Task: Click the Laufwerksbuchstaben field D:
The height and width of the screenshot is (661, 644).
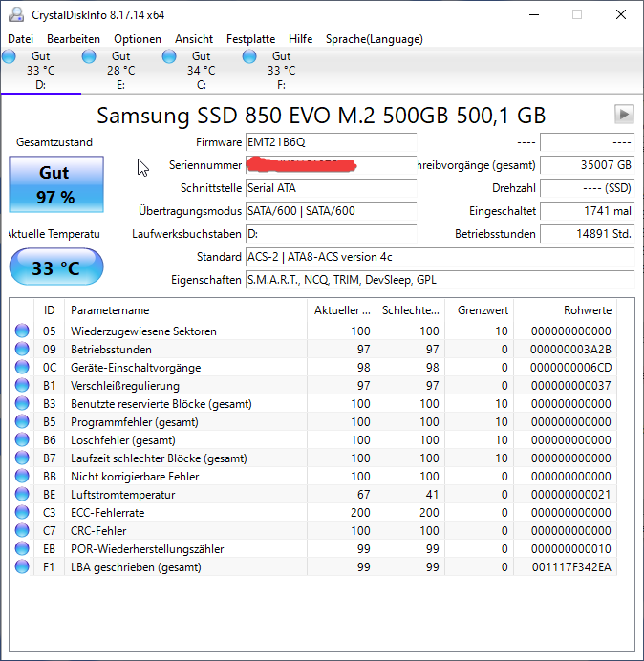Action: 331,234
